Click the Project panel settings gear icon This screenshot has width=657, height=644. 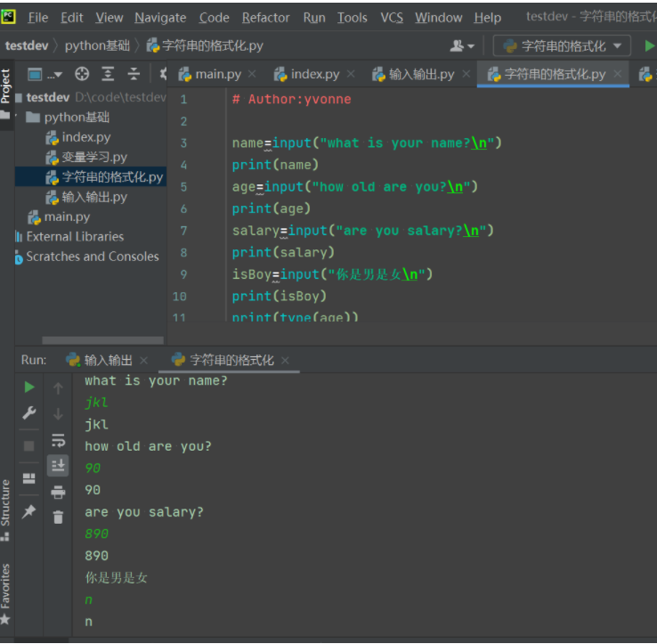[x=163, y=74]
